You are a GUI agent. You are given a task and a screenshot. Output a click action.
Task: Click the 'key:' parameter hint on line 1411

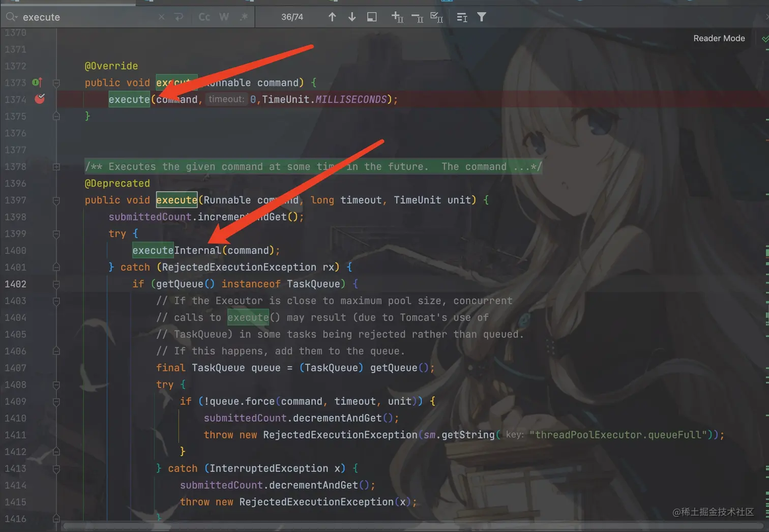click(x=515, y=434)
